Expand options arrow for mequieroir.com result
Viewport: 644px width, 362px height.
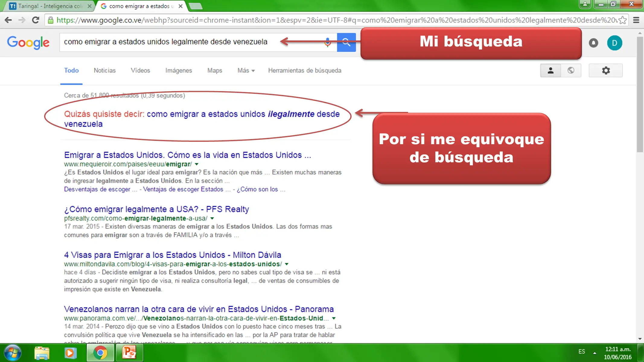[x=197, y=164]
